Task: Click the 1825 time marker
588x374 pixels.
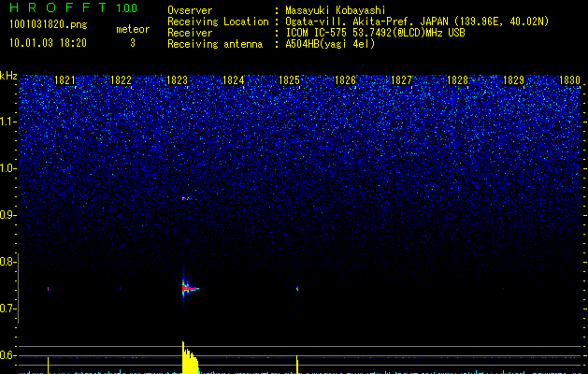Action: click(x=289, y=80)
